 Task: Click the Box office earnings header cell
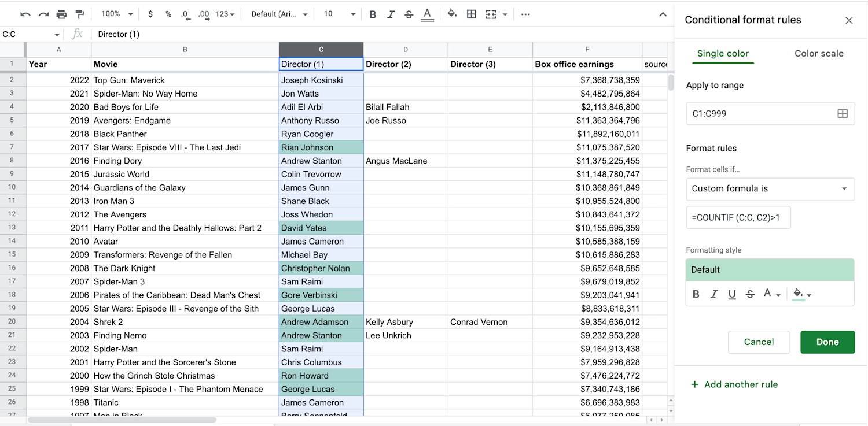587,64
